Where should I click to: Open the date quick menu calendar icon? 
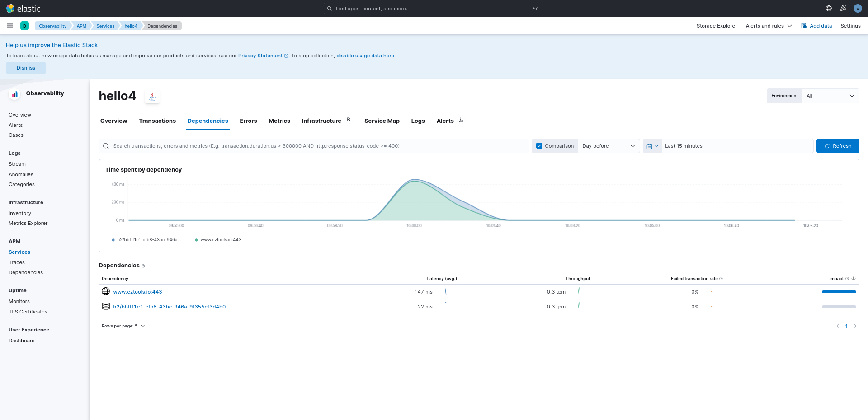point(652,146)
